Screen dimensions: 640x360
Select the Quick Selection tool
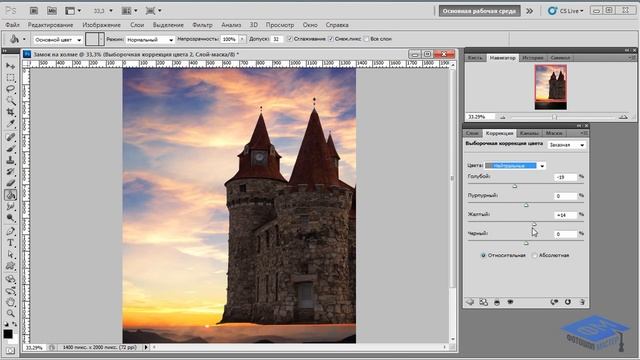coord(10,100)
